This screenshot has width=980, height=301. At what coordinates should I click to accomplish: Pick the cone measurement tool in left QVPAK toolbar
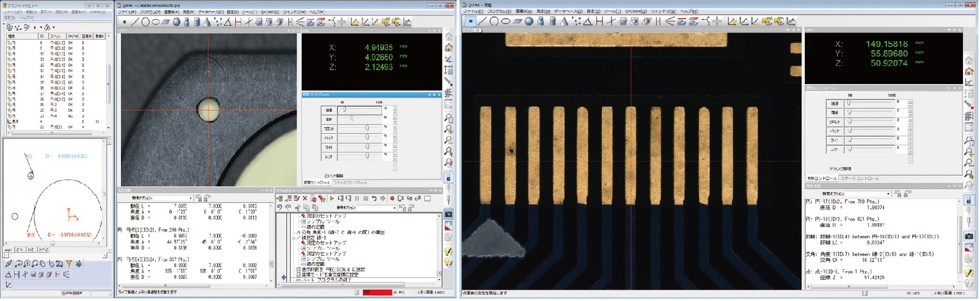coord(207,23)
